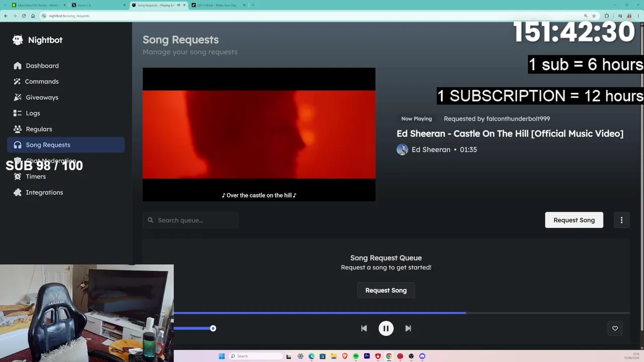
Task: Open the Windows Start menu
Action: 221,356
